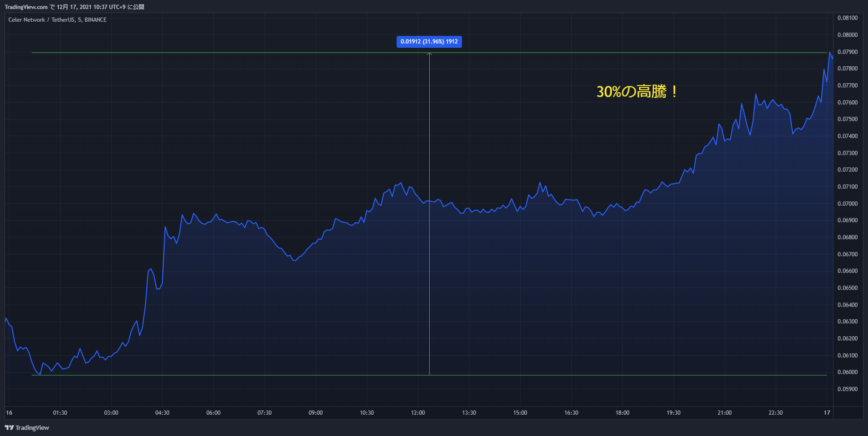Image resolution: width=868 pixels, height=436 pixels.
Task: Click the 0.08100 price axis label
Action: pos(847,18)
